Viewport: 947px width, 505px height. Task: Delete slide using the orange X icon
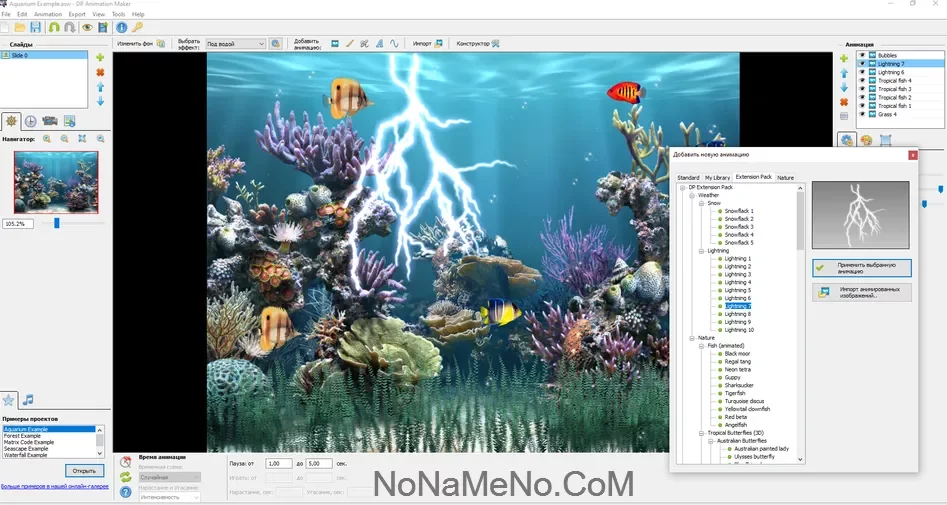point(100,73)
